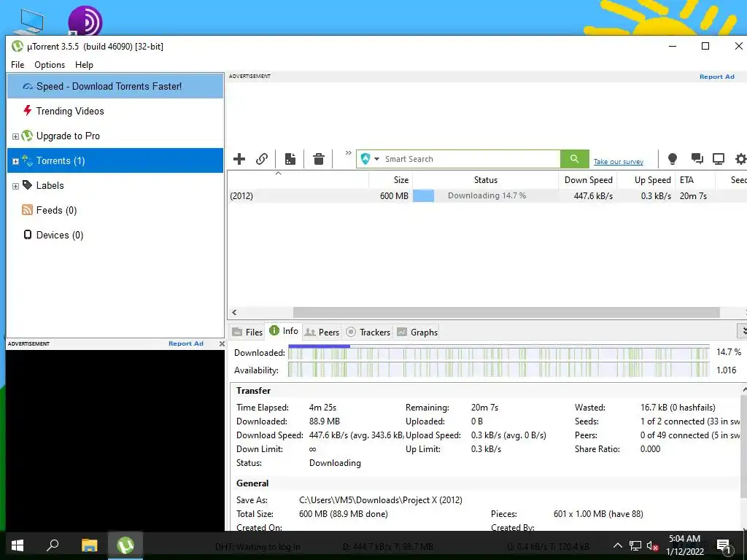Click the Downloaded pieces bar

pyautogui.click(x=498, y=353)
